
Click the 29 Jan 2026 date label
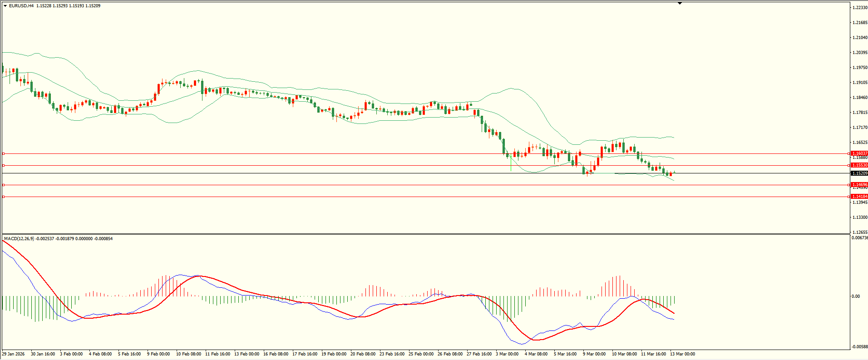tap(13, 354)
